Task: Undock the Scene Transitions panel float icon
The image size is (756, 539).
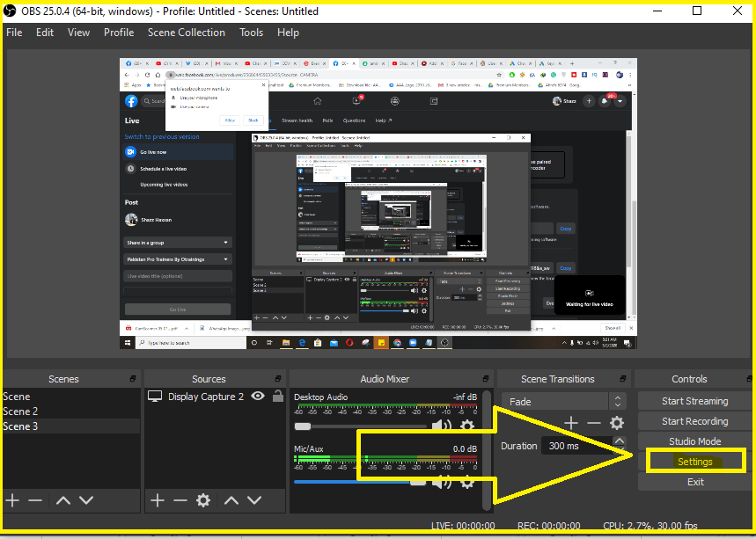Action: tap(623, 379)
